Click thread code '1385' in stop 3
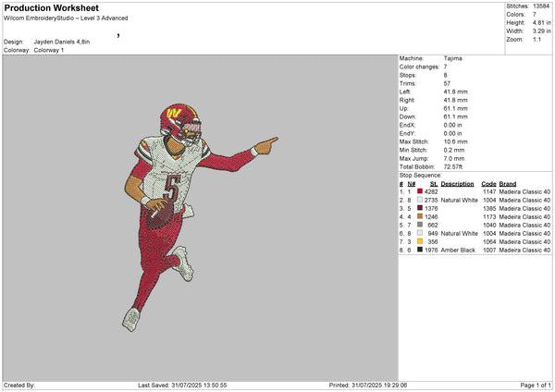The width and height of the screenshot is (555, 392). [x=489, y=208]
